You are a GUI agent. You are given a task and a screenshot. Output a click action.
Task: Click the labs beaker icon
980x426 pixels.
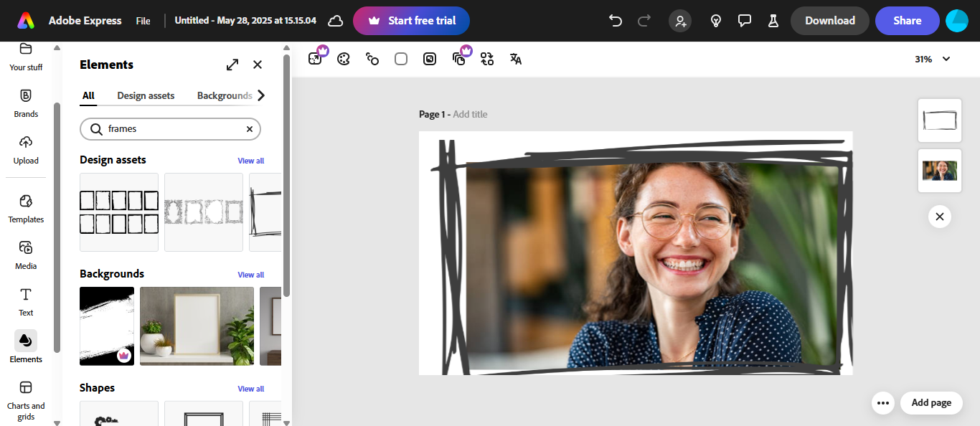(773, 21)
